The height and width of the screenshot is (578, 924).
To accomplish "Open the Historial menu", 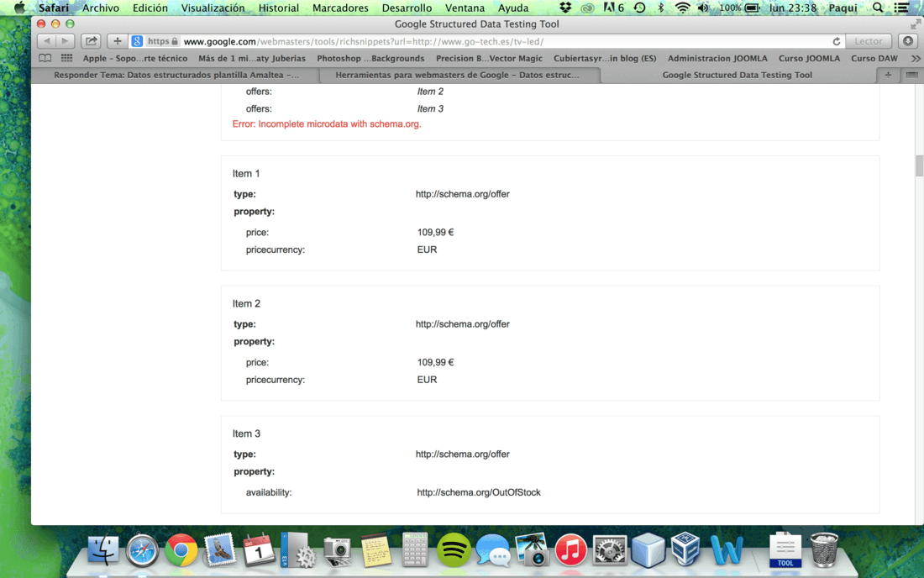I will (x=279, y=8).
